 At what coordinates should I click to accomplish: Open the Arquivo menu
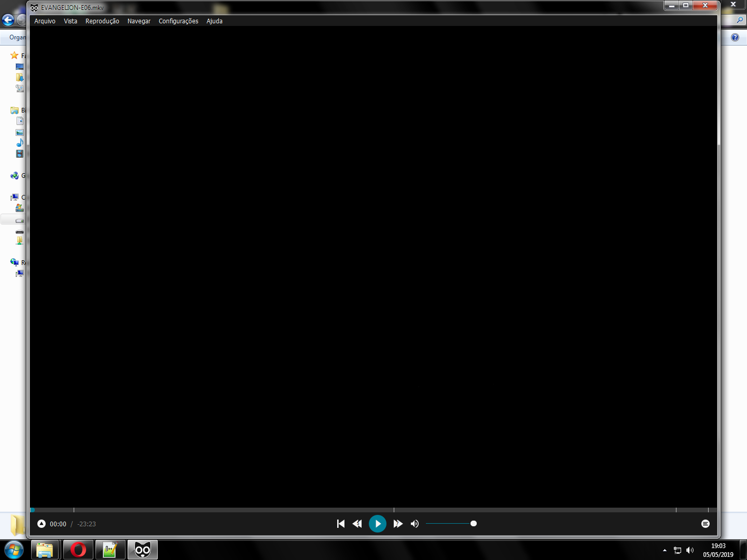coord(45,21)
